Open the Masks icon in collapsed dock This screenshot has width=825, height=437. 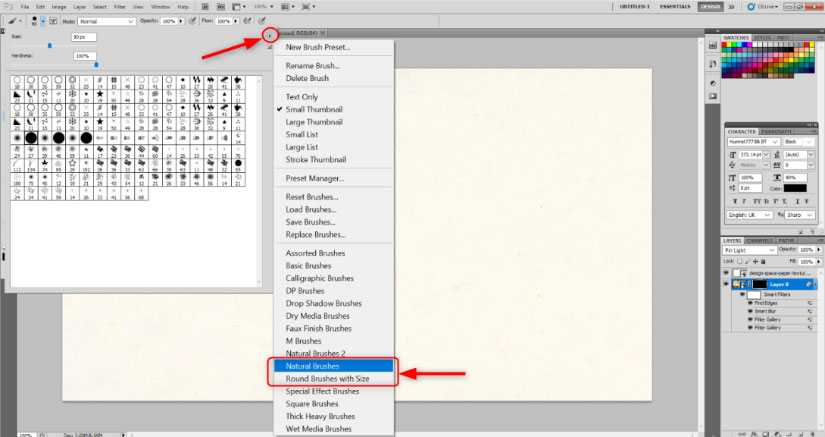pyautogui.click(x=712, y=96)
